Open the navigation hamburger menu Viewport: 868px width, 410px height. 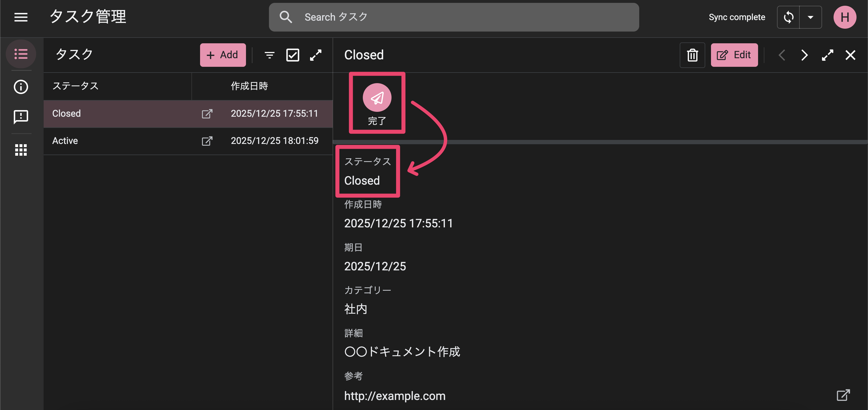click(x=21, y=17)
